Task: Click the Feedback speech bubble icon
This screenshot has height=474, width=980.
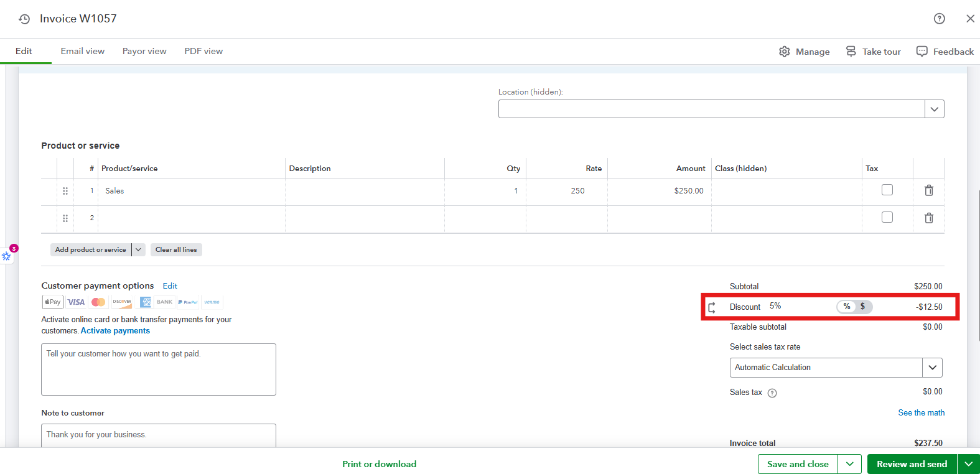Action: pos(922,52)
